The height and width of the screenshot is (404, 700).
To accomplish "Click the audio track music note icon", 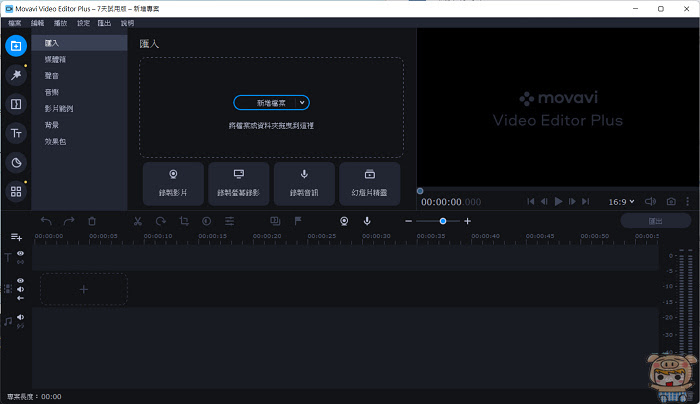I will (x=8, y=321).
